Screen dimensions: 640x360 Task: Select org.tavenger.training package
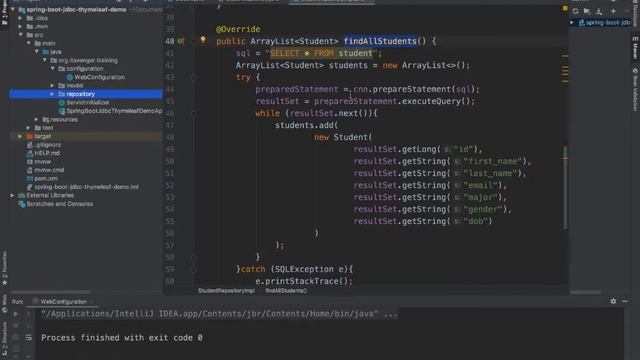pyautogui.click(x=88, y=60)
